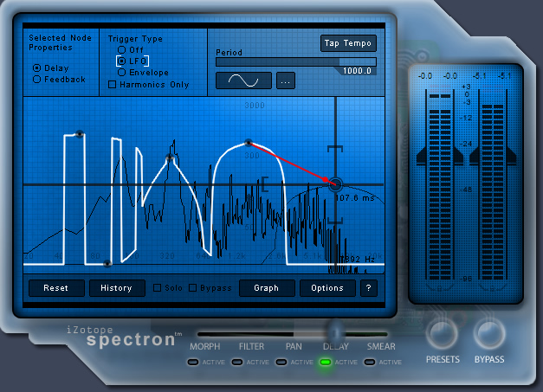
Task: Click the module selector slider knob
Action: pyautogui.click(x=335, y=333)
